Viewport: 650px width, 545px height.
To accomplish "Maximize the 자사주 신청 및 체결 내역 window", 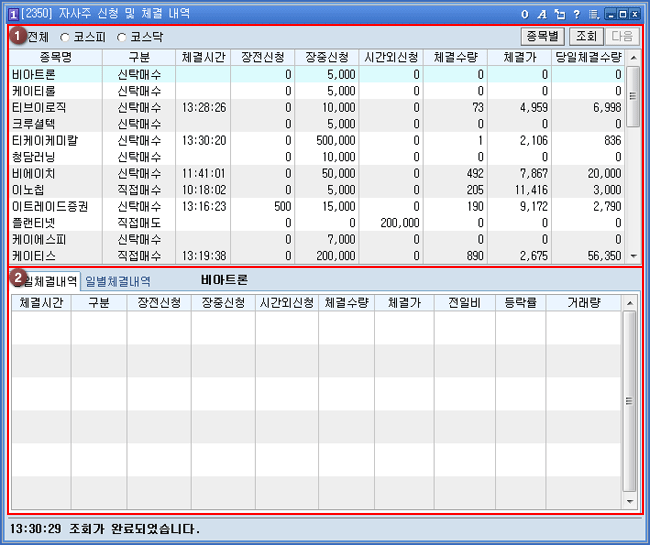I will click(623, 14).
